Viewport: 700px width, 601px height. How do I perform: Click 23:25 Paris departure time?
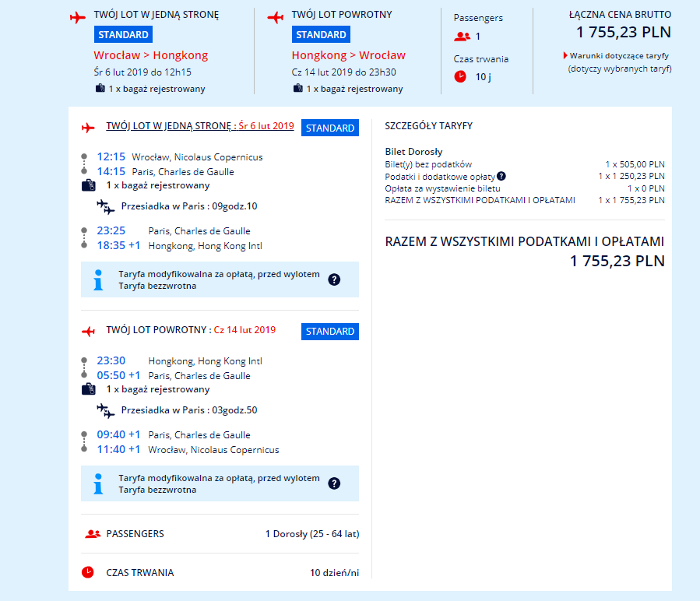(x=111, y=230)
